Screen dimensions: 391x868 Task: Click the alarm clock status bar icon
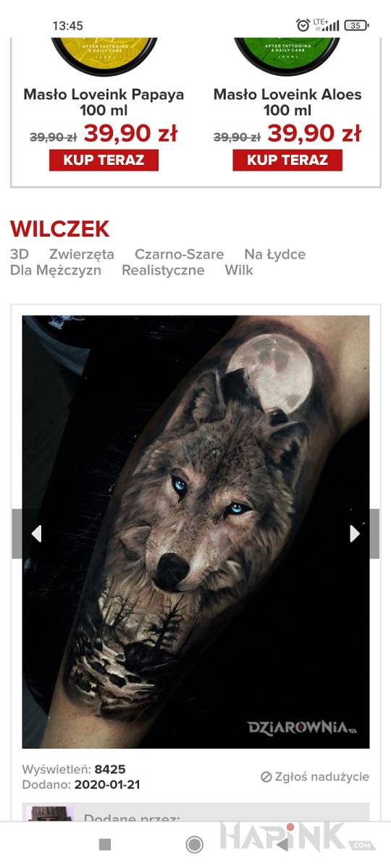click(303, 25)
